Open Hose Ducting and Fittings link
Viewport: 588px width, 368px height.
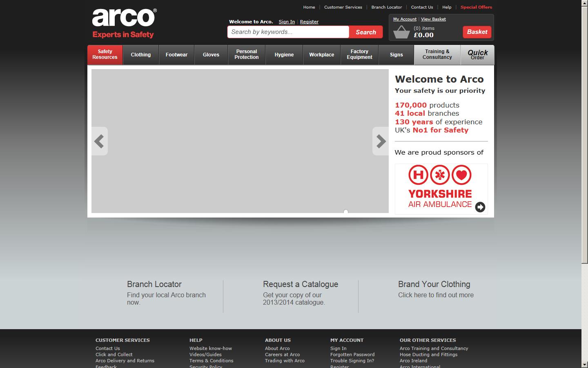coord(428,355)
